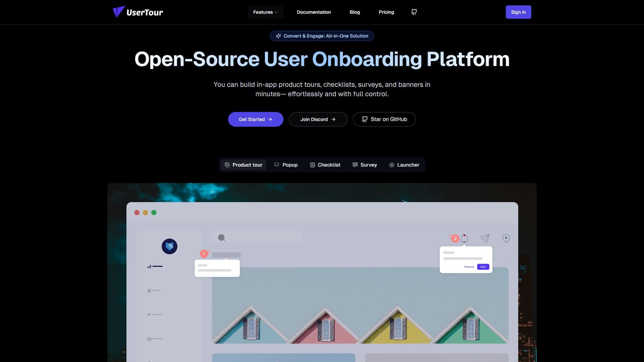Click the magnifier search icon in demo

tap(221, 238)
